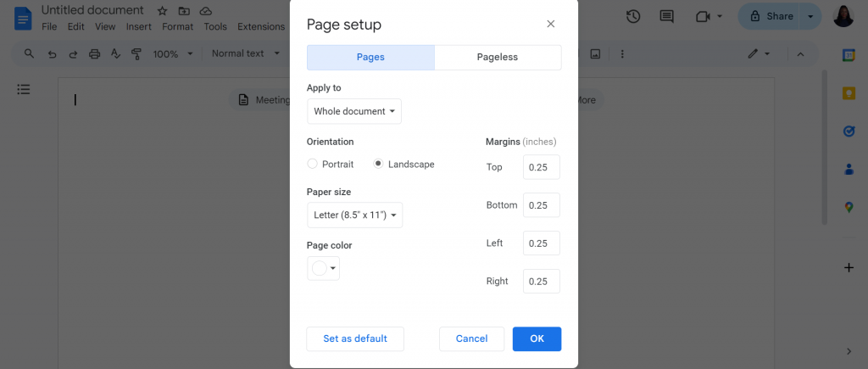Redo the last action
Viewport: 868px width, 369px height.
pos(73,53)
